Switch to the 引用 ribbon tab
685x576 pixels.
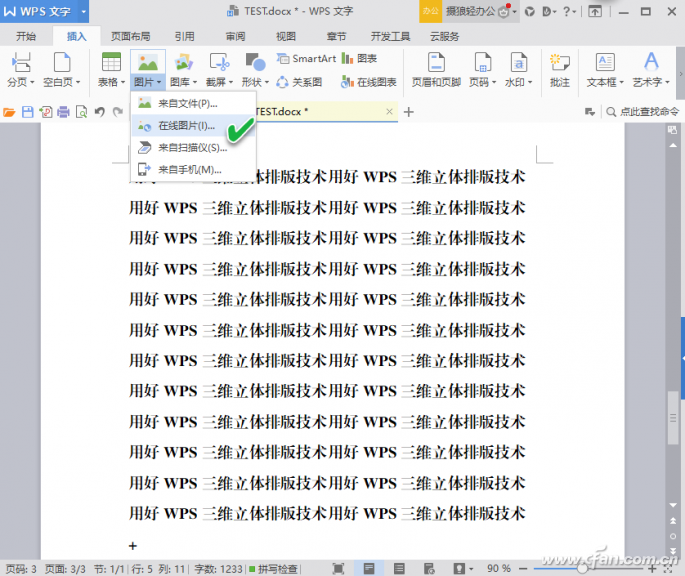[x=184, y=36]
